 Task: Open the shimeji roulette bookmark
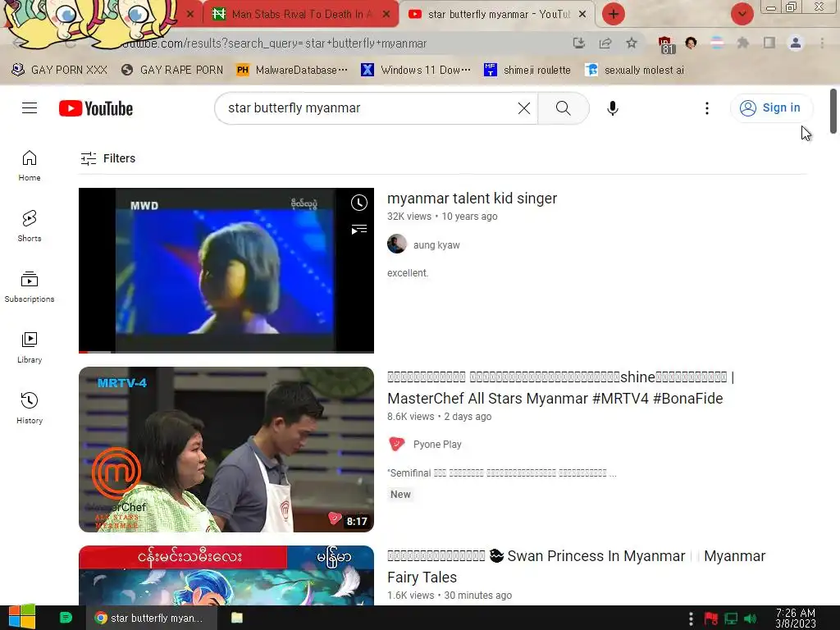click(527, 70)
